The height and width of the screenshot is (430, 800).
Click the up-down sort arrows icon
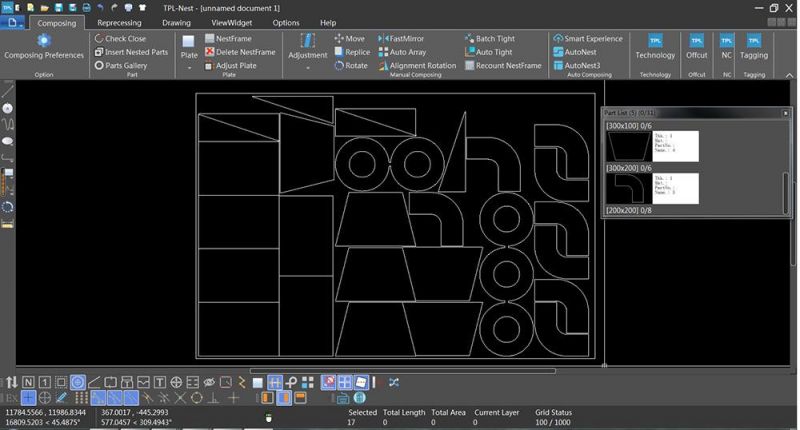pyautogui.click(x=12, y=382)
